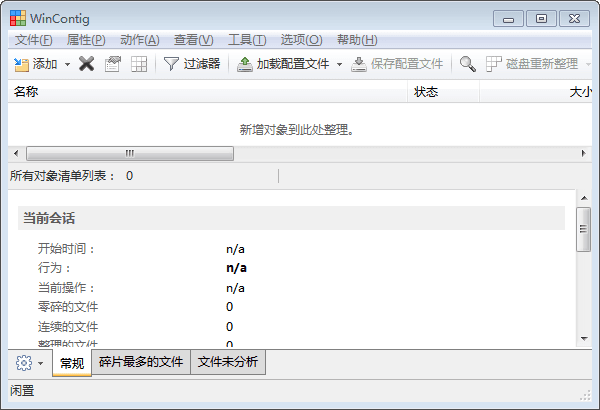
Task: Click the WinContig title bar app icon
Action: [18, 18]
